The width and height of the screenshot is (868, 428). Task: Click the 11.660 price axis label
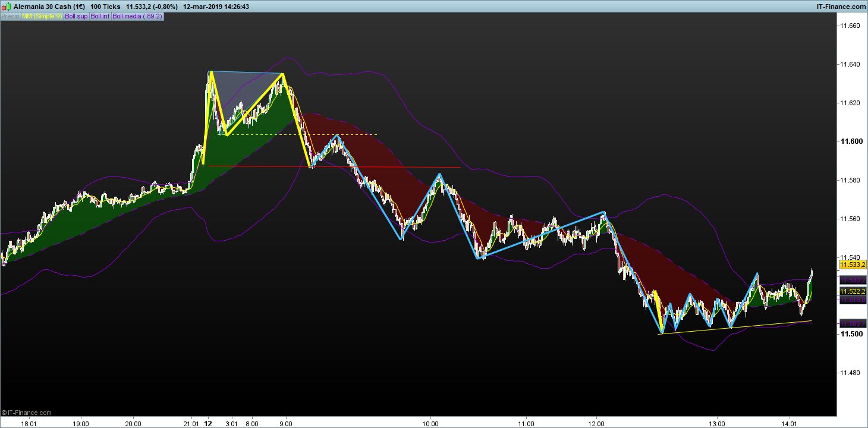(x=849, y=26)
